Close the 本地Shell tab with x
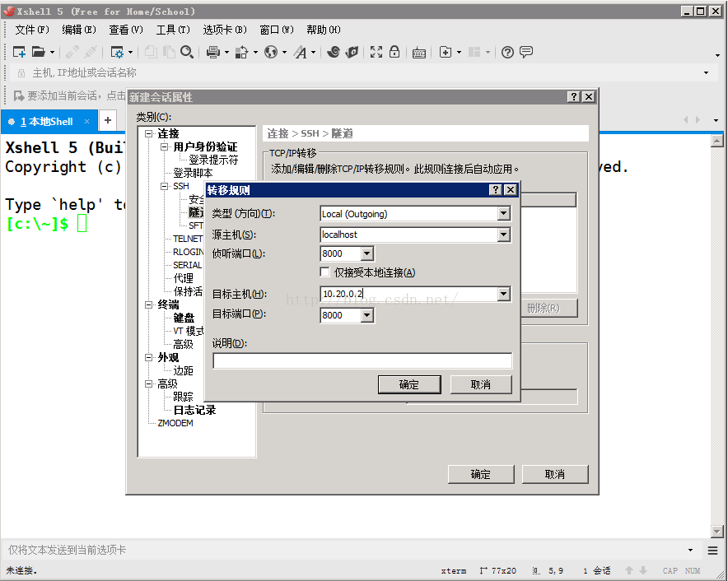Viewport: 728px width, 581px height. point(86,121)
